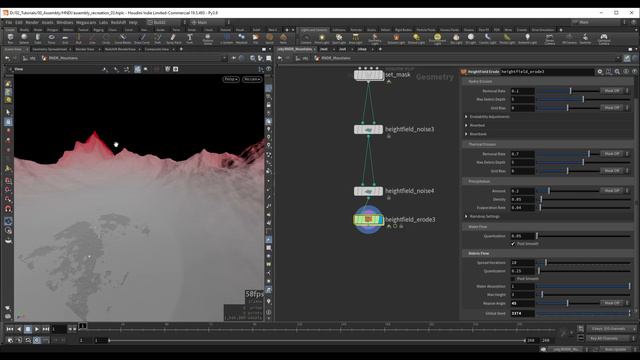640x360 pixels.
Task: Select the Tube shelf tool
Action: pos(38,38)
